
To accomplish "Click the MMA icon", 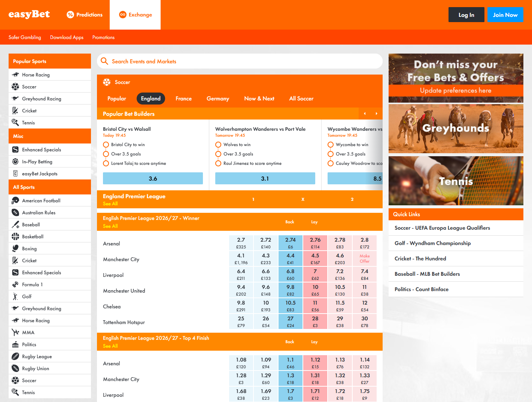I will [15, 332].
